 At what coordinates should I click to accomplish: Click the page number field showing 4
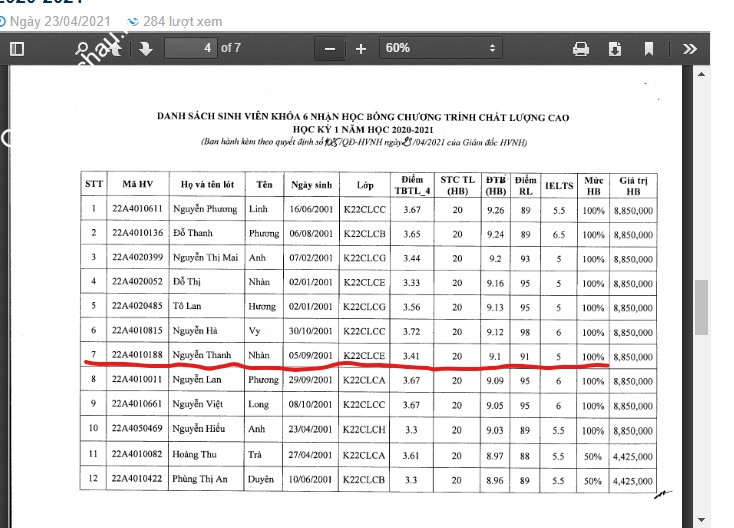(191, 48)
